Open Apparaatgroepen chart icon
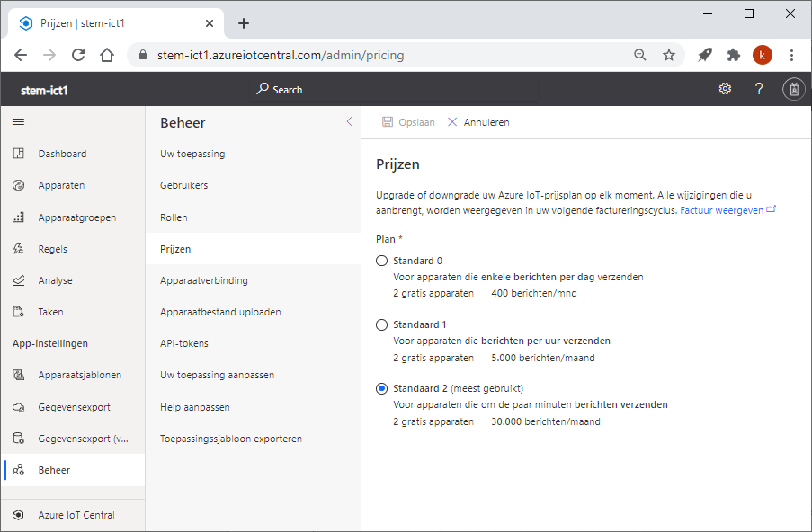Viewport: 812px width, 532px height. coord(19,217)
